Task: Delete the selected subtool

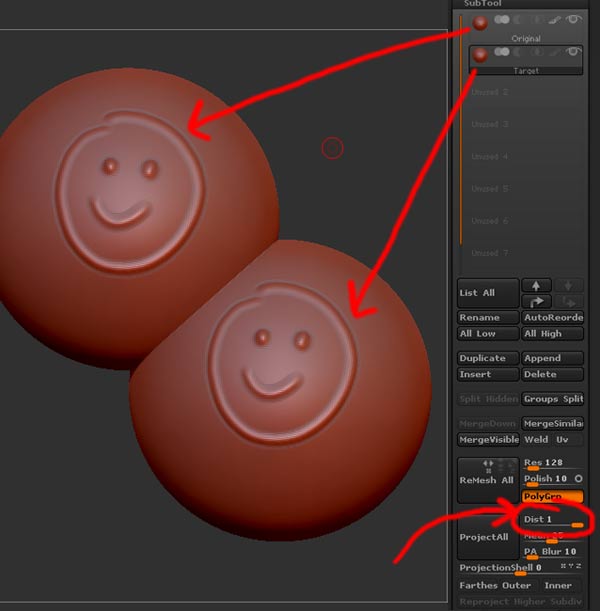Action: (x=552, y=374)
